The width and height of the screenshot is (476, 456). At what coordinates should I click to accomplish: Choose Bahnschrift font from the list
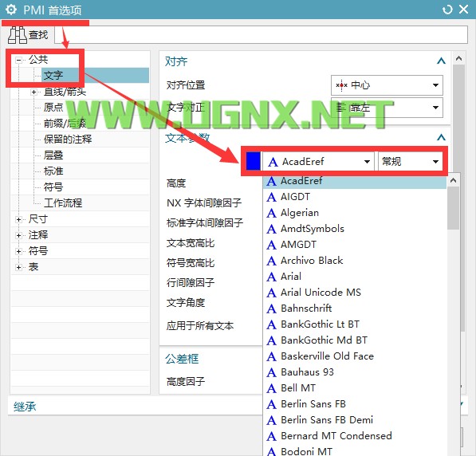coord(355,309)
